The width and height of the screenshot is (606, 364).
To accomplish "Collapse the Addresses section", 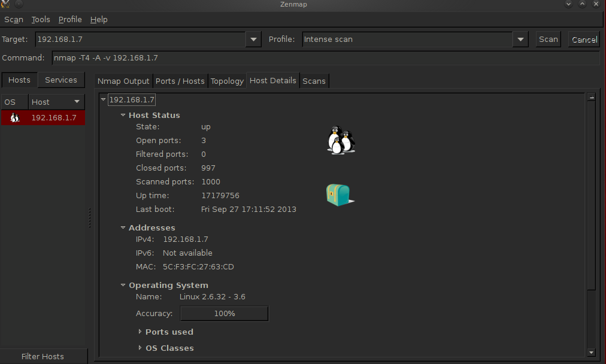I will pos(123,227).
